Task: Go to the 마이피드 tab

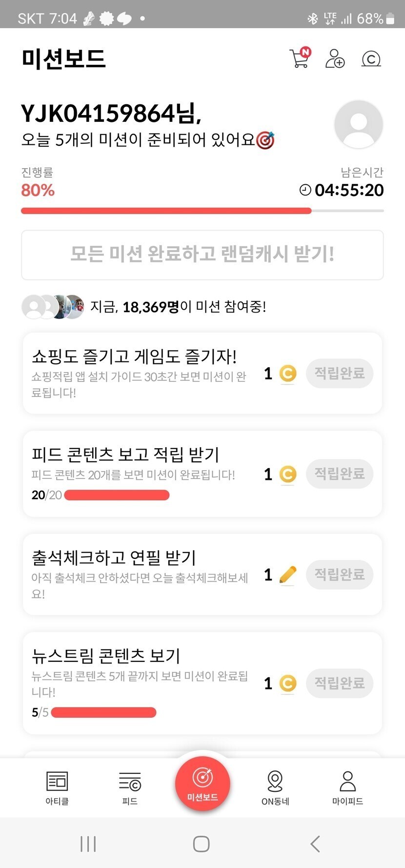Action: (347, 787)
